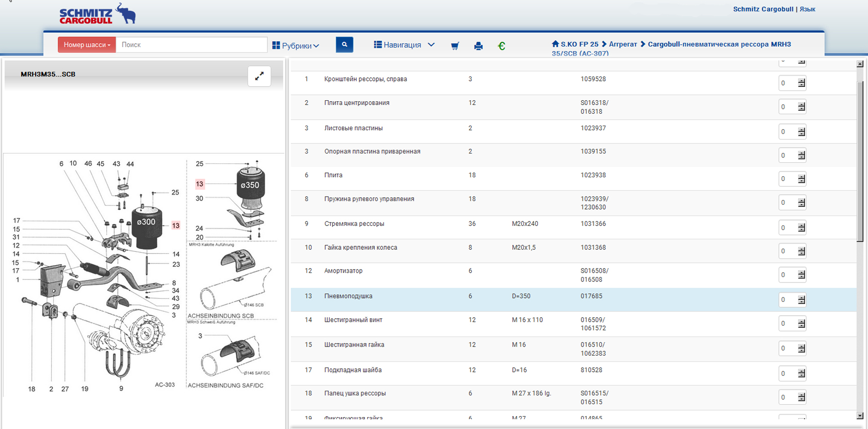Click the green euro price icon

point(502,46)
